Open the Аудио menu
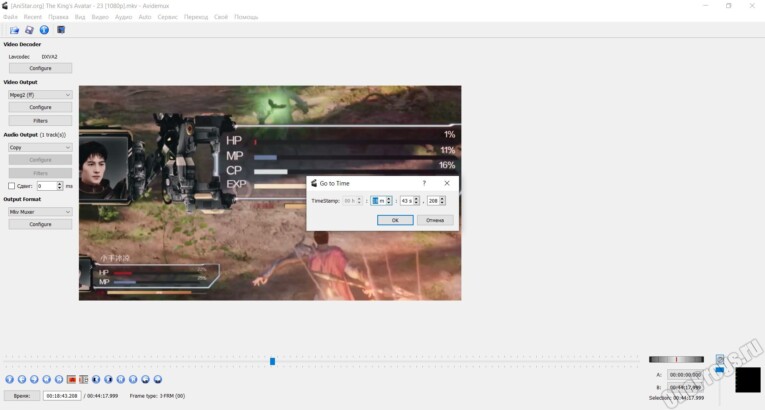Viewport: 765px width, 410px height. [123, 17]
